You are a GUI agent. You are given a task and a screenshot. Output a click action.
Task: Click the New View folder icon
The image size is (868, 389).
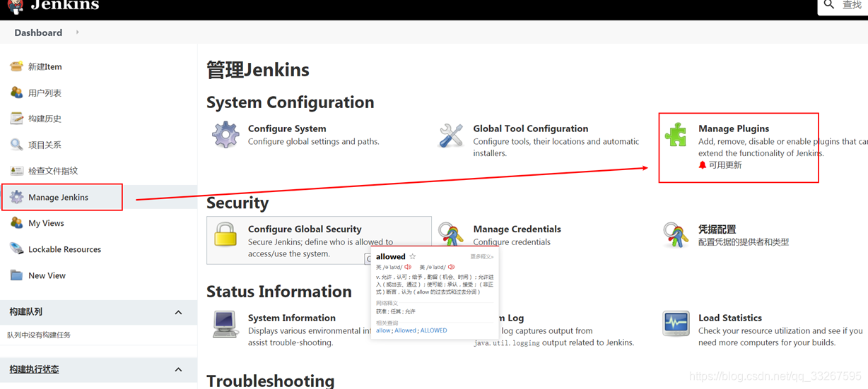pyautogui.click(x=16, y=275)
